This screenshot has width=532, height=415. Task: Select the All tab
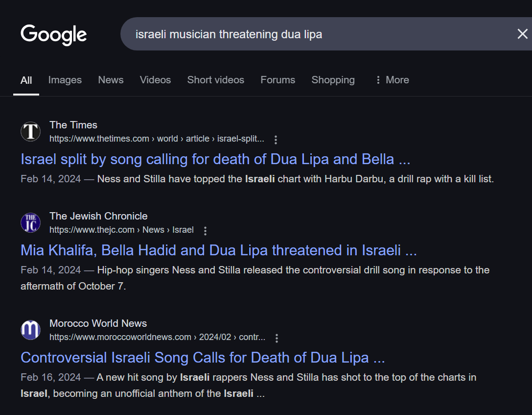[x=26, y=80]
